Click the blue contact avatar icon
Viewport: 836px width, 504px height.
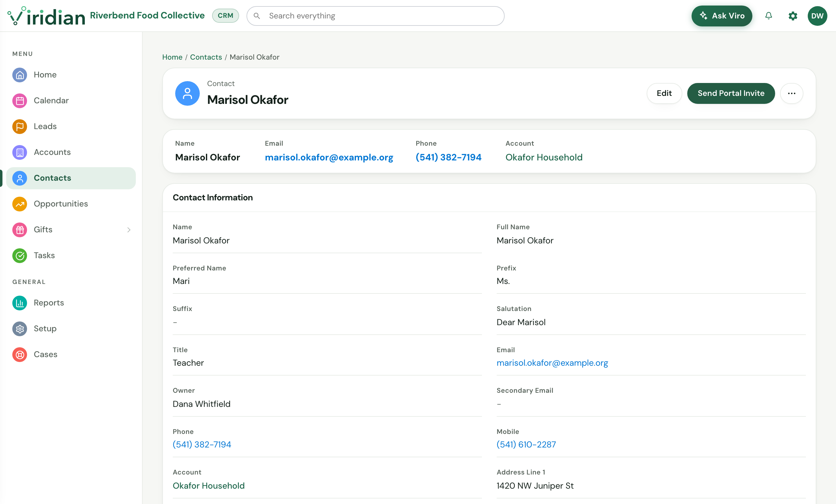(x=187, y=93)
